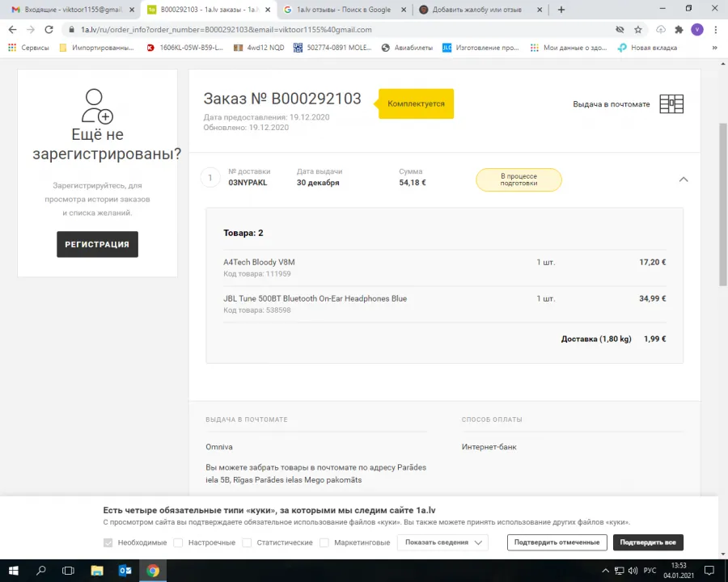The image size is (728, 582).
Task: Close the Gmail Входящие tab
Action: pos(131,9)
